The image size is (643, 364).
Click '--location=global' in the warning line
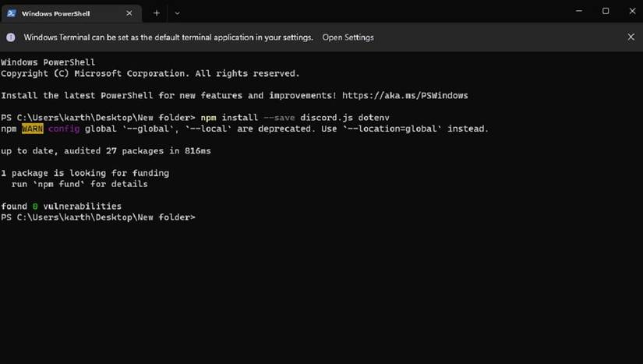392,129
